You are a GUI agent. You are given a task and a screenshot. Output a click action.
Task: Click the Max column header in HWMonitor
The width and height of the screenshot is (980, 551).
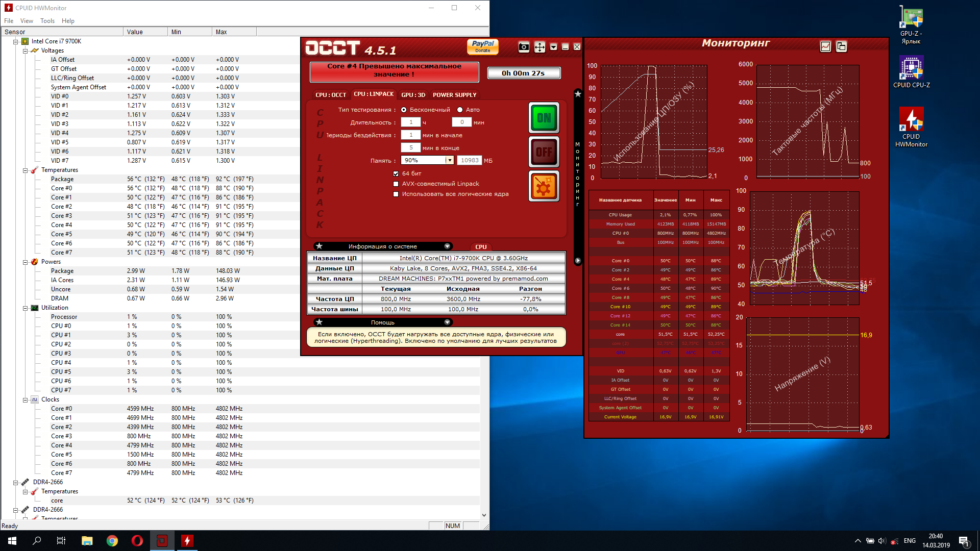click(x=234, y=32)
